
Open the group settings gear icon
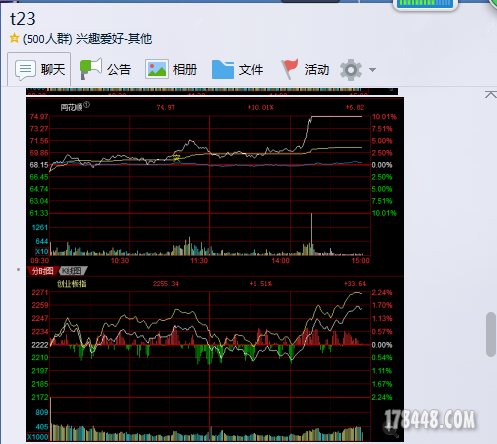point(351,70)
